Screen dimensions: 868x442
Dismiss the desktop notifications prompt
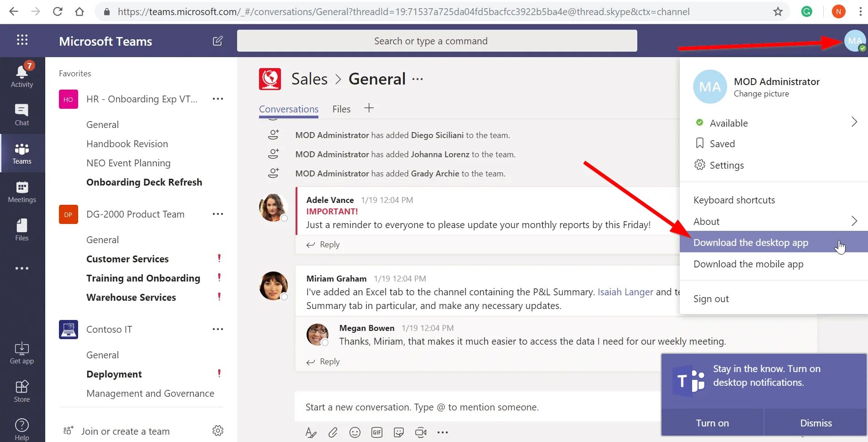816,423
